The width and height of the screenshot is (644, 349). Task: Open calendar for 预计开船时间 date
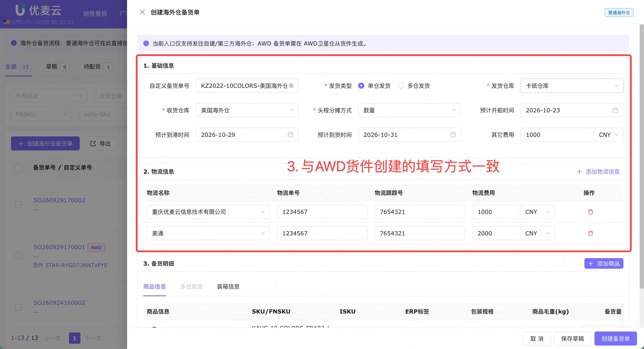[x=615, y=110]
